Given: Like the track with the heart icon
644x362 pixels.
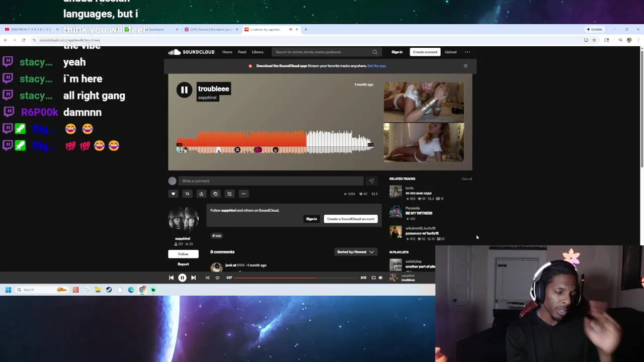Looking at the screenshot, I should tap(173, 194).
